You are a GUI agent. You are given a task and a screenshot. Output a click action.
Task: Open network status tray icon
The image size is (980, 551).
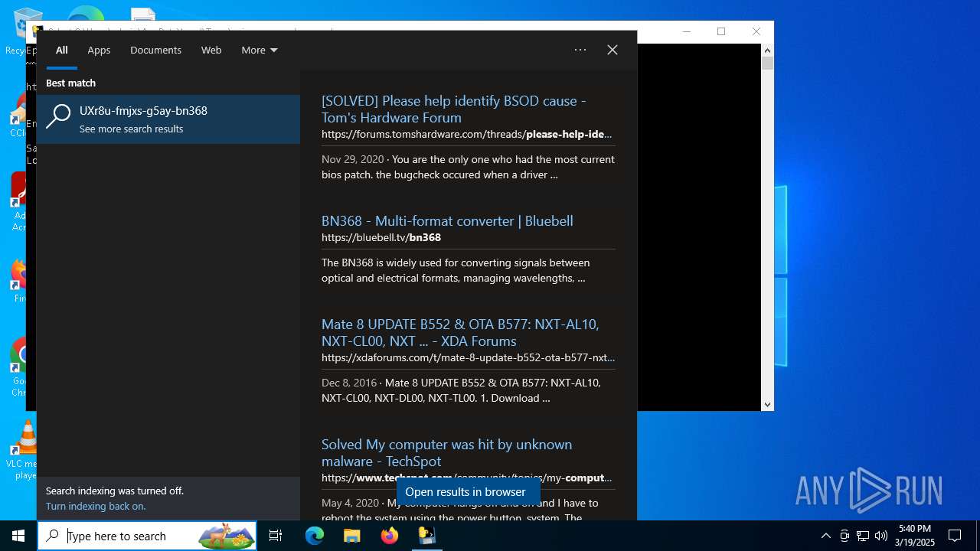pos(863,536)
